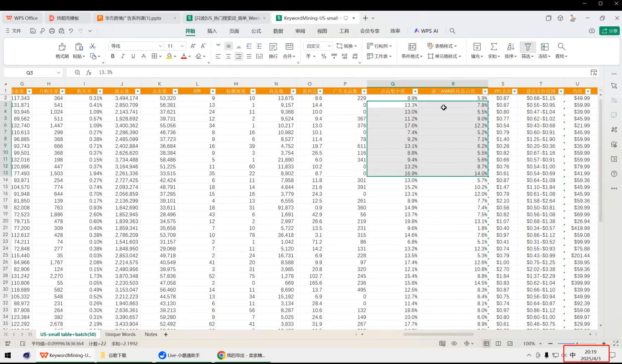Click the zoom slider in status bar
This screenshot has height=364, width=622.
(x=577, y=343)
